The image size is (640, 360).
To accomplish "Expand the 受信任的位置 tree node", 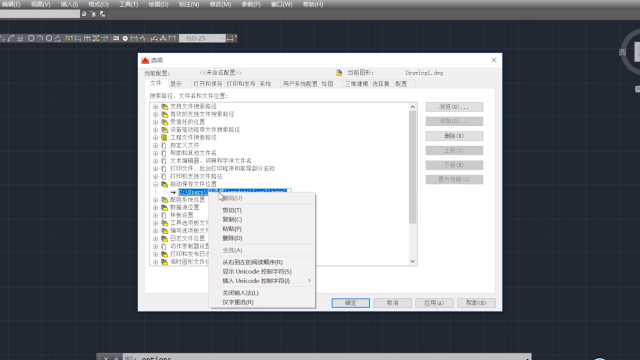I will pos(156,122).
